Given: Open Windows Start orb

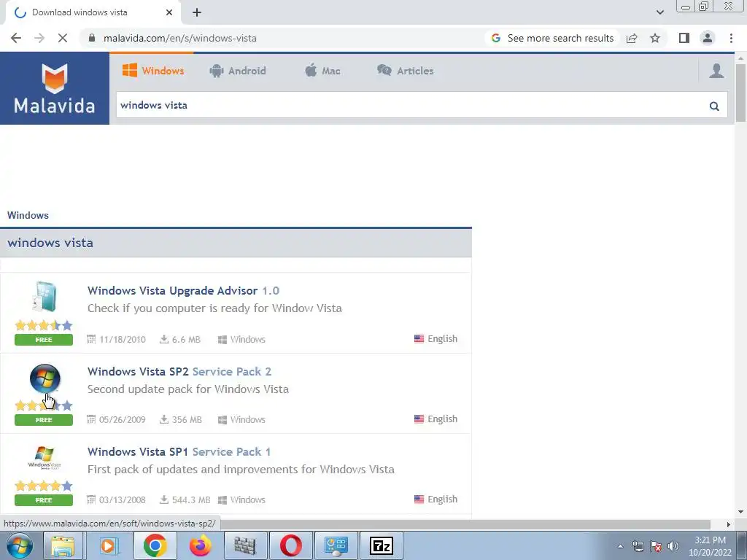Looking at the screenshot, I should (19, 545).
